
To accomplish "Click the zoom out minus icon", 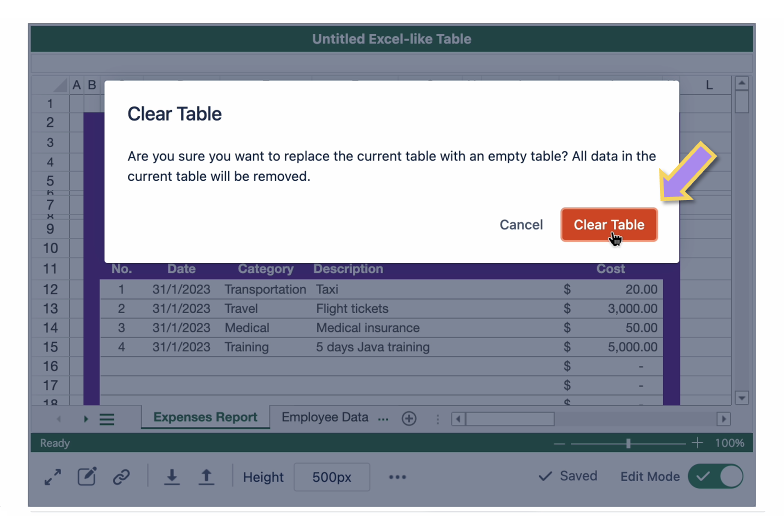I will coord(559,443).
